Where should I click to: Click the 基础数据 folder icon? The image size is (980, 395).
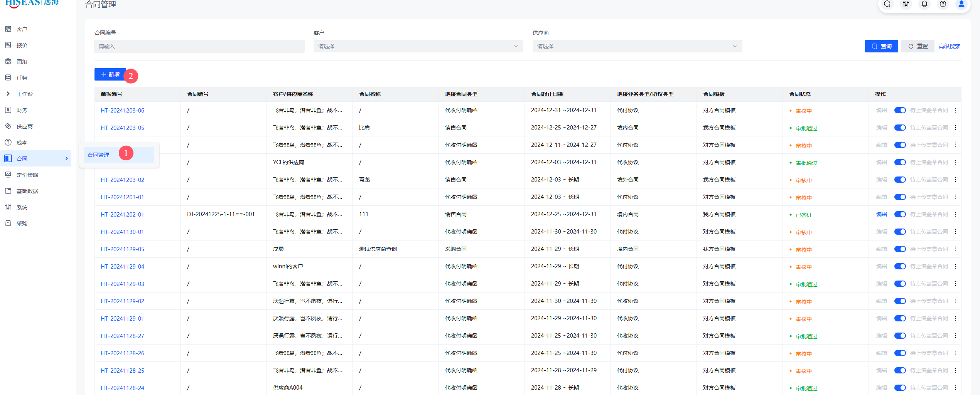click(8, 191)
